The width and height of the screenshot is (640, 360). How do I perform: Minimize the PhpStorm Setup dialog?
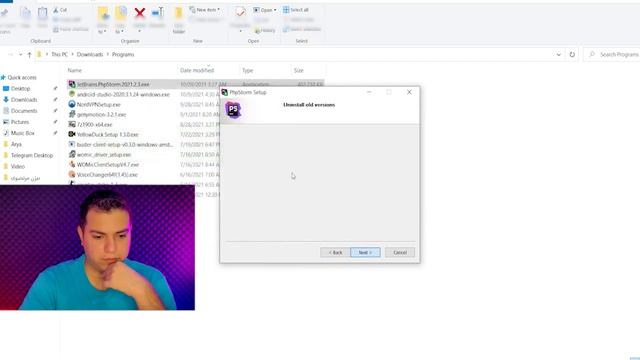click(369, 92)
